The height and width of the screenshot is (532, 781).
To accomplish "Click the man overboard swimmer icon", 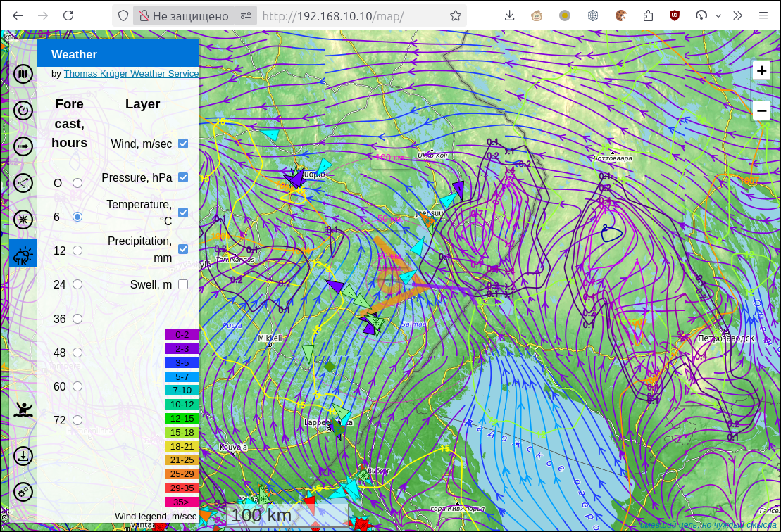I will (23, 409).
